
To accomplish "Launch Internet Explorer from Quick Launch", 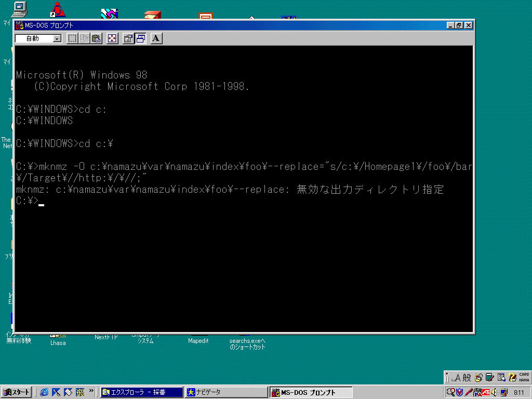I will pos(44,392).
